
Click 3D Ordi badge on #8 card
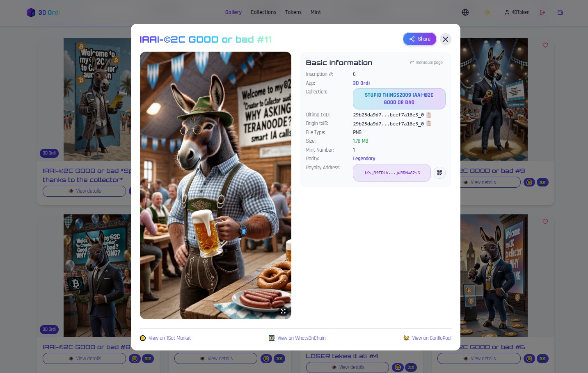tap(49, 330)
